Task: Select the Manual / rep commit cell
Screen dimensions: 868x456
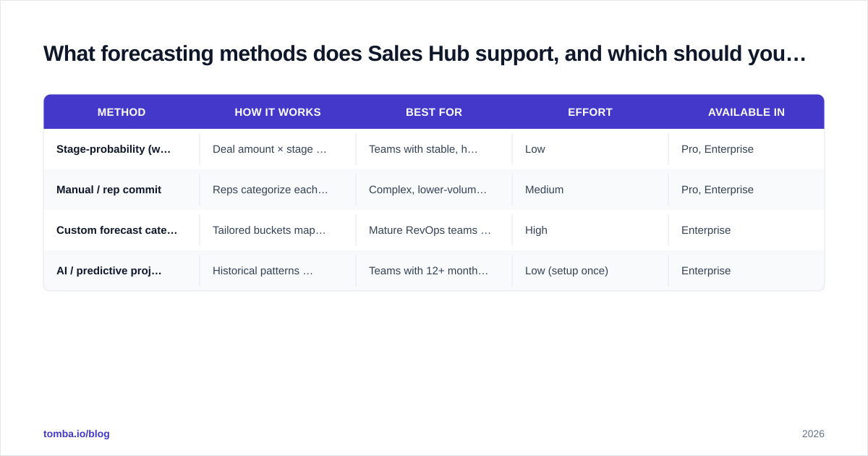Action: click(x=122, y=190)
